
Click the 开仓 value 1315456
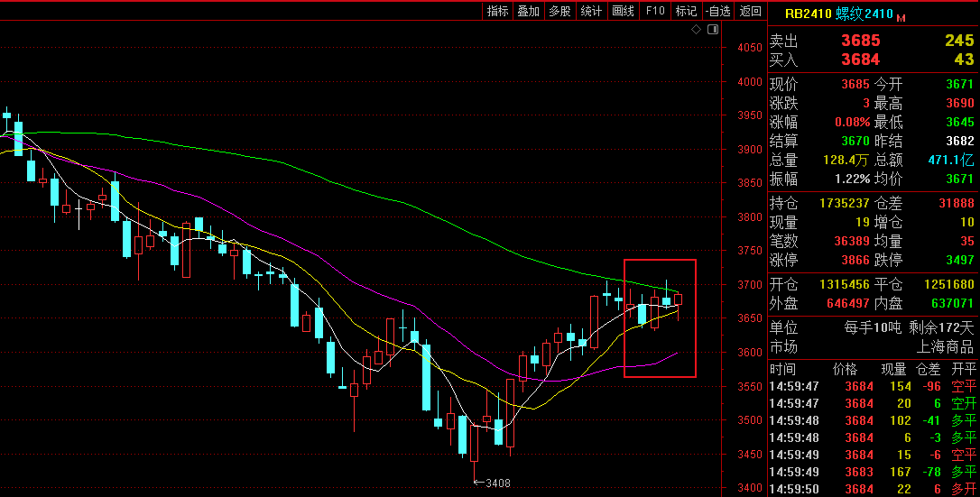click(x=845, y=285)
